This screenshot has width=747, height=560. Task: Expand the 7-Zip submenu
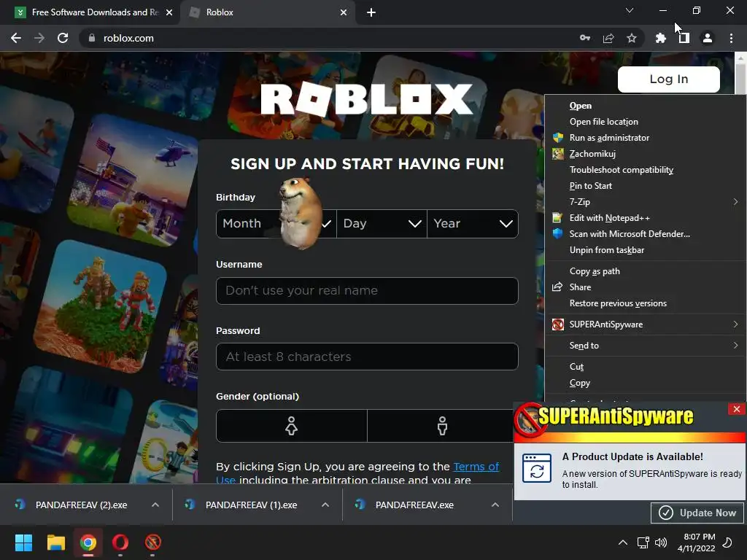(x=645, y=202)
